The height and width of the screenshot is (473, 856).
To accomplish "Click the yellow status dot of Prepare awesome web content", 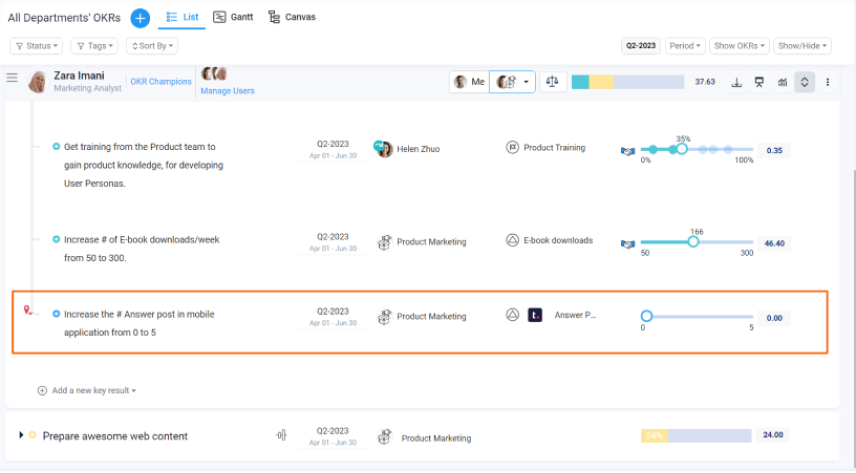I will point(32,435).
